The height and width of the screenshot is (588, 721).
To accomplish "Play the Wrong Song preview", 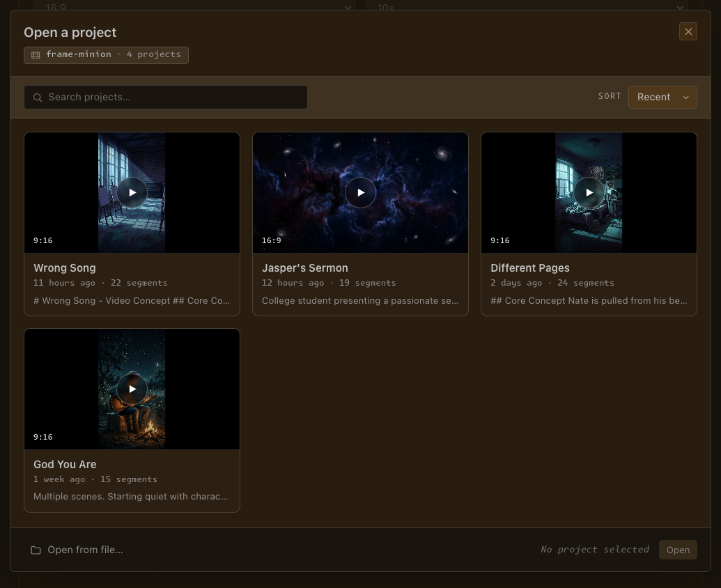I will click(132, 192).
